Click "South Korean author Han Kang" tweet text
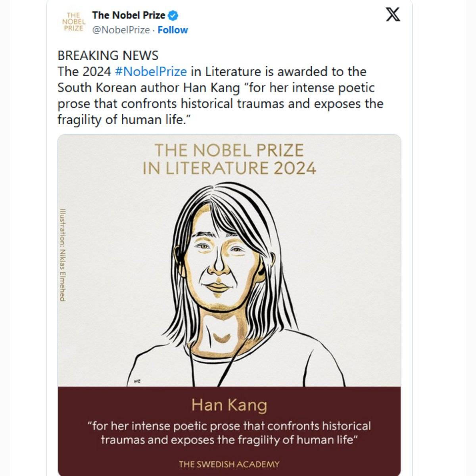 (x=149, y=88)
